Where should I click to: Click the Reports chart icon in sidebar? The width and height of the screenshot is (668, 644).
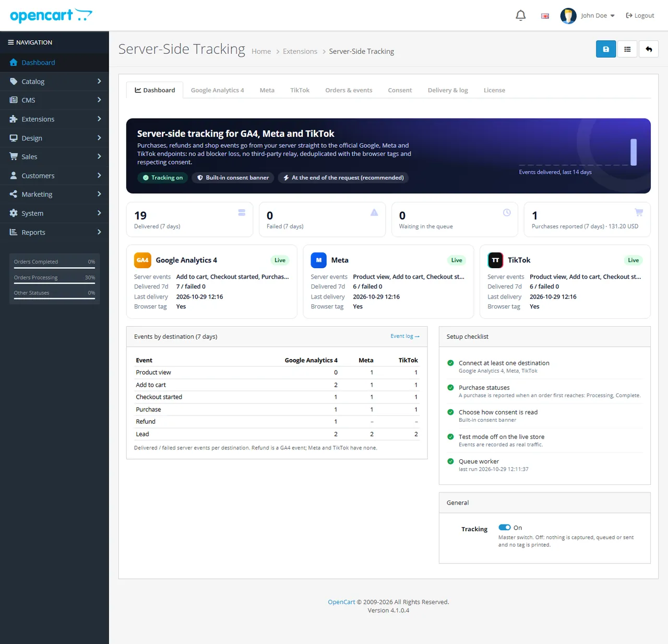point(14,232)
